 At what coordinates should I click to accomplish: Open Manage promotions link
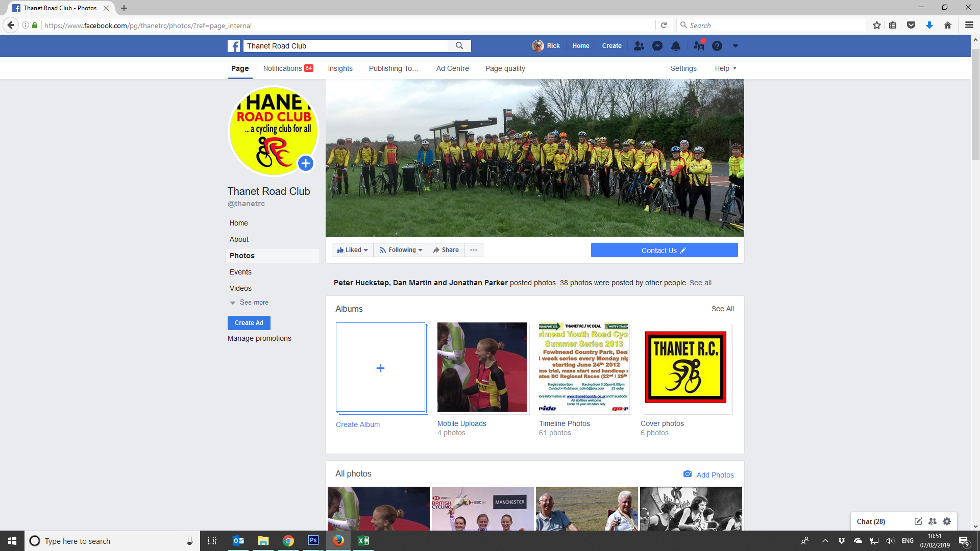[259, 338]
